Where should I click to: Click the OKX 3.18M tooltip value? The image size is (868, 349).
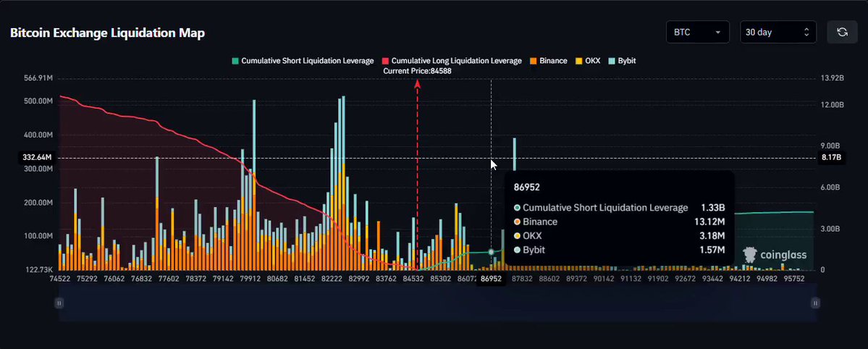click(713, 236)
